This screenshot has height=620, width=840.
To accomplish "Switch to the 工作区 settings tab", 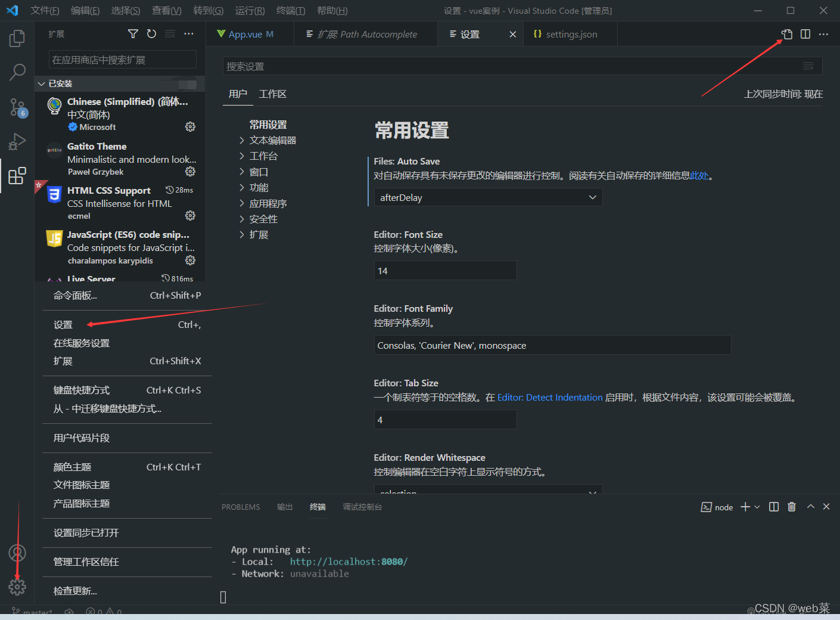I will click(272, 94).
